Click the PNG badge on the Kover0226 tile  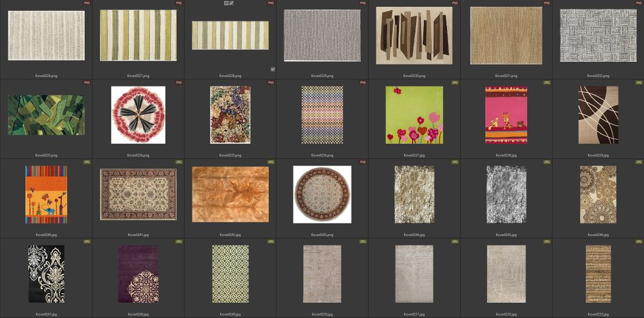point(87,3)
